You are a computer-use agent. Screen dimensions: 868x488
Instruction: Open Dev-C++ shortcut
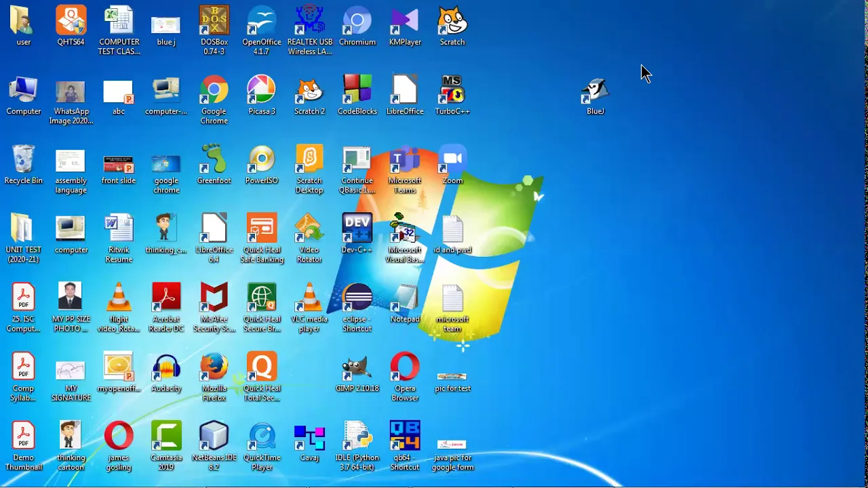pyautogui.click(x=357, y=234)
